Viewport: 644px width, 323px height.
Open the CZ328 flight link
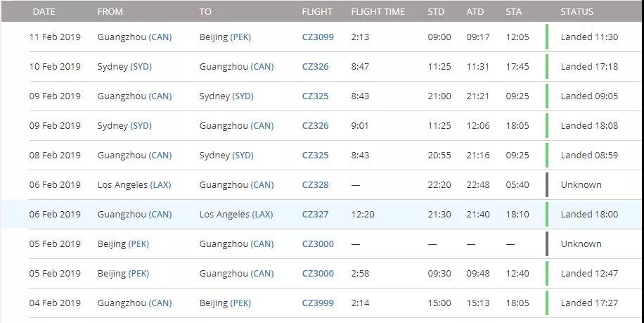tap(315, 185)
